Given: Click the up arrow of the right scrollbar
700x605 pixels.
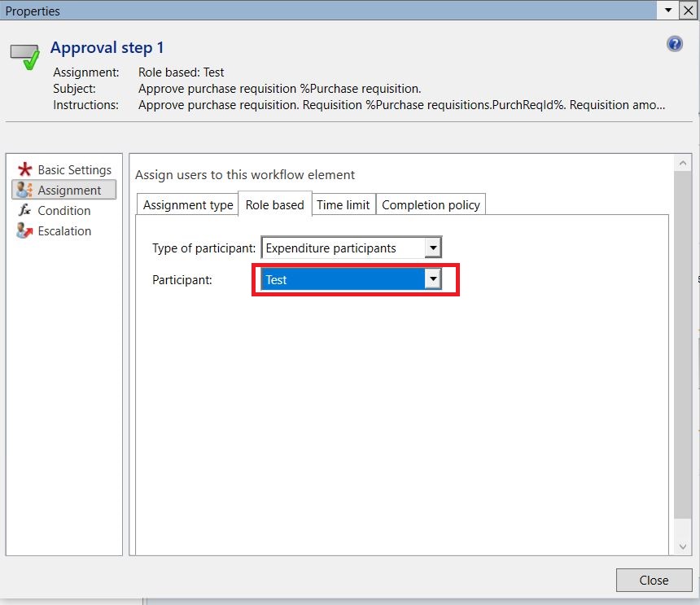Looking at the screenshot, I should click(x=683, y=161).
